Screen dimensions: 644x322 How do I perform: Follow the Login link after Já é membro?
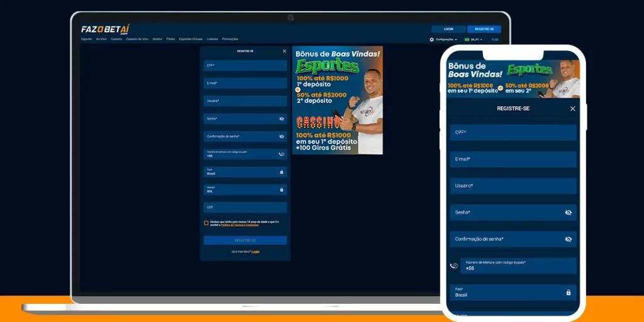(255, 252)
